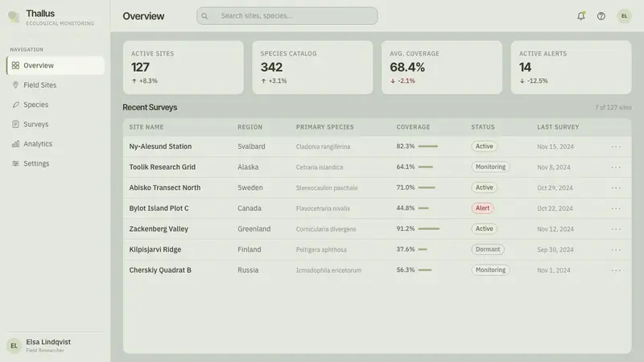Open row actions for Ny-Alesund Station

click(616, 146)
